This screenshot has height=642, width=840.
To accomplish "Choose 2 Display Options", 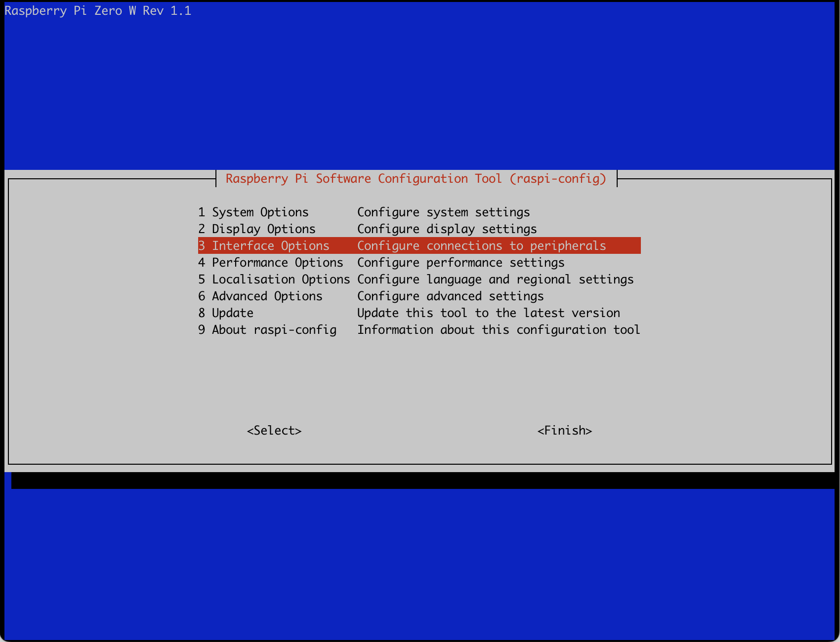I will 419,229.
